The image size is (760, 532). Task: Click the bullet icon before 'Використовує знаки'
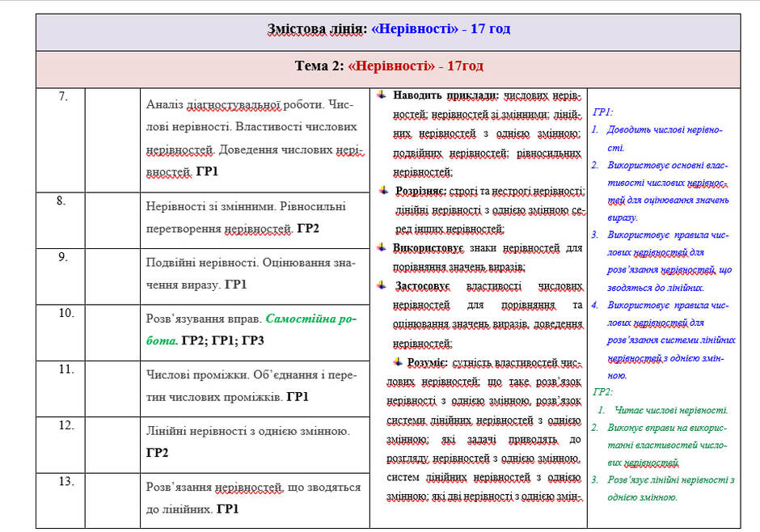coord(382,247)
